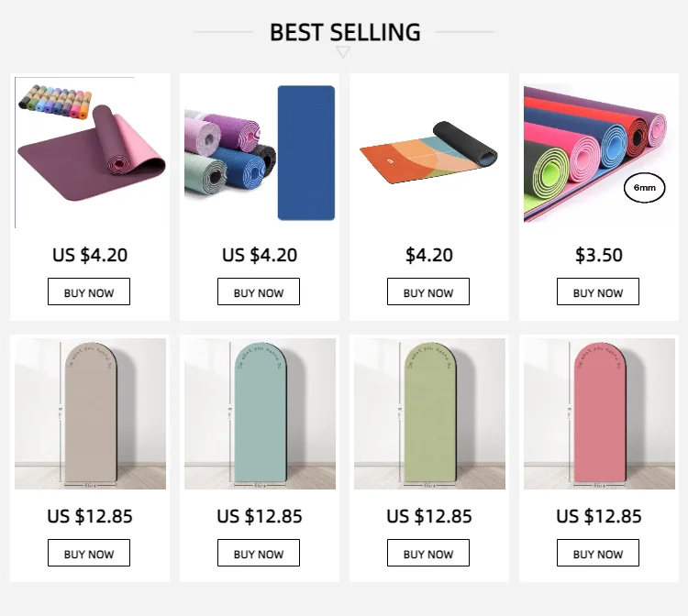Open the pink arched mat product image

pos(598,413)
